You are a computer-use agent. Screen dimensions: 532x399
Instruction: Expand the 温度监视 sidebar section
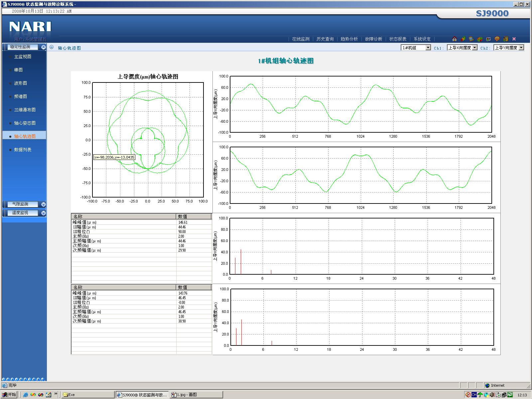point(43,213)
